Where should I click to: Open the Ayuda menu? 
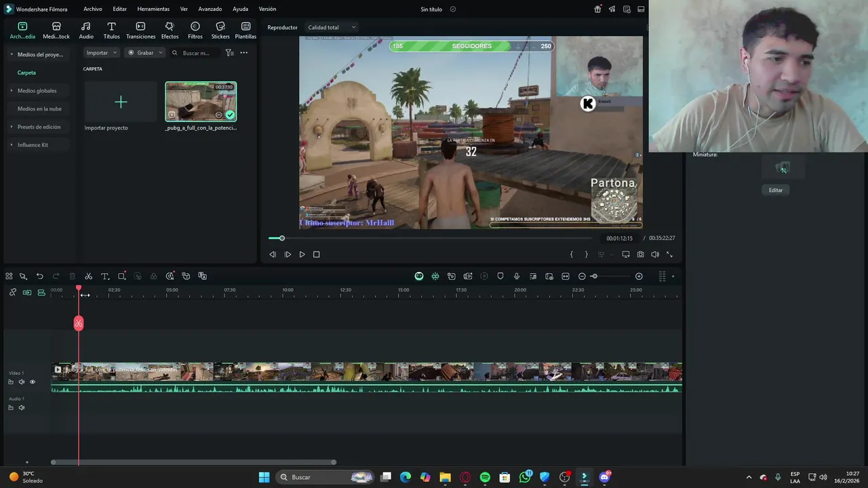240,9
